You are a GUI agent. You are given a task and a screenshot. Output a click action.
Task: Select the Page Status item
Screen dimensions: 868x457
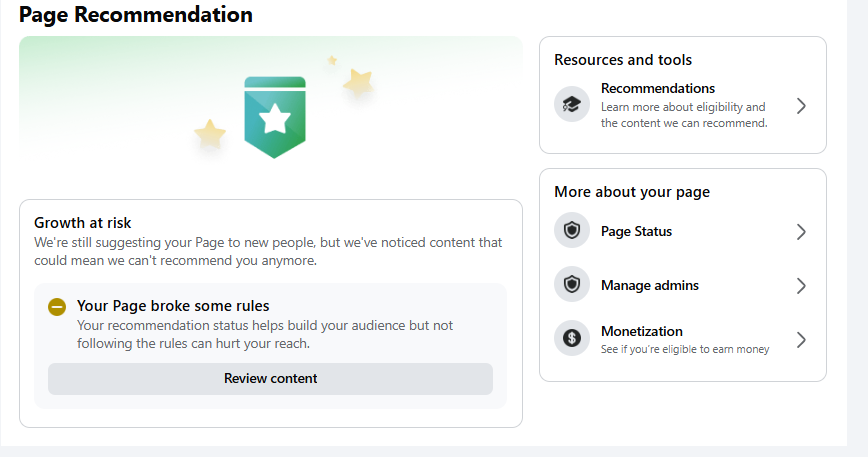pos(683,231)
